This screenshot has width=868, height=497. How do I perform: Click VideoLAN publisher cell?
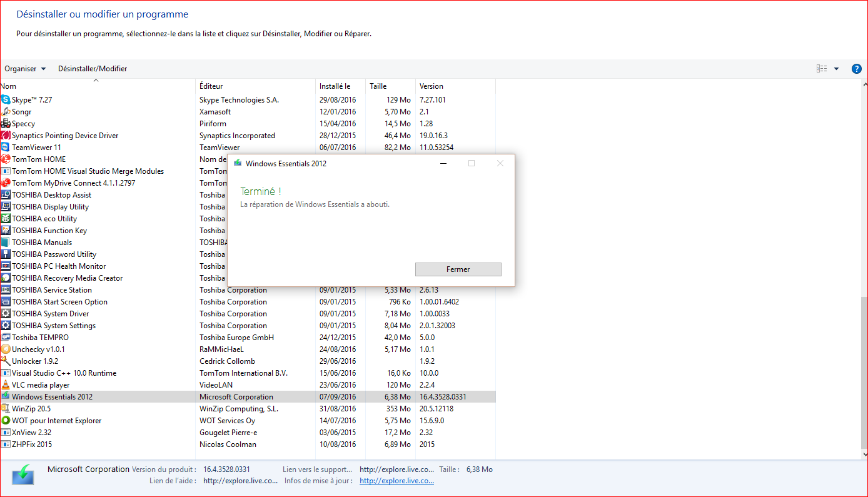pos(216,385)
